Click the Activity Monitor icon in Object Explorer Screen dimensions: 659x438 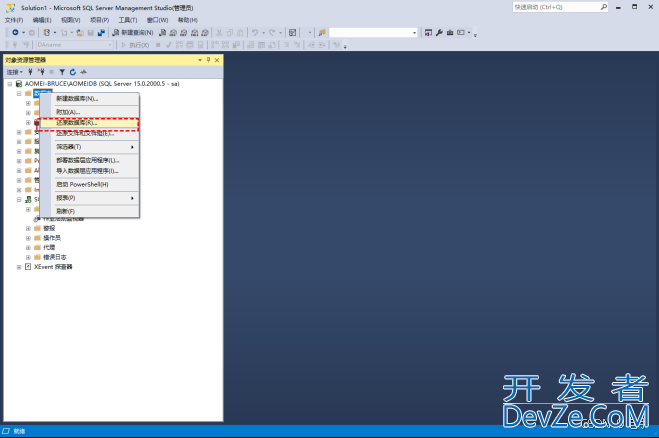83,72
